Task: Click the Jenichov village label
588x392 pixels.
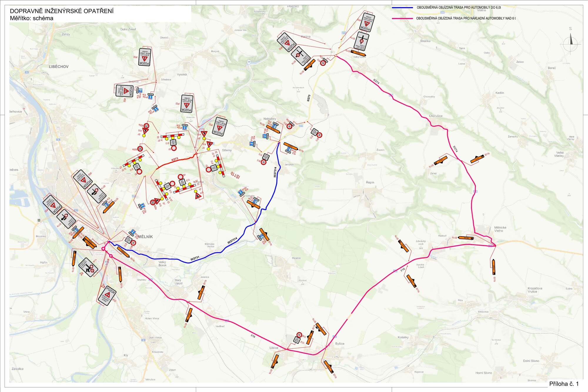Action: click(289, 165)
